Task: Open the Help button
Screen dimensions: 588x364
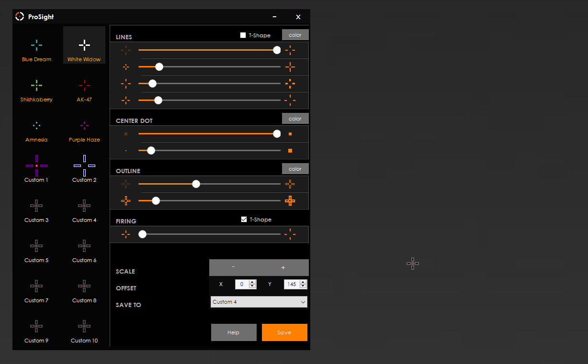Action: click(x=234, y=332)
